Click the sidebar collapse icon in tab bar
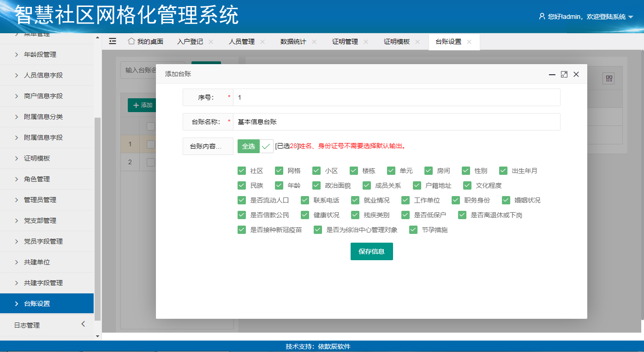 (113, 41)
